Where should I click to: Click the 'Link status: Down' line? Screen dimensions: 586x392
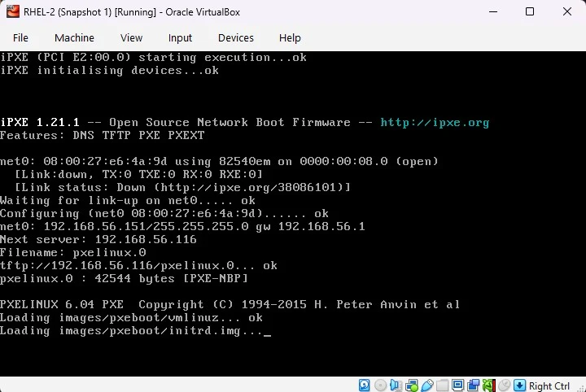point(182,187)
